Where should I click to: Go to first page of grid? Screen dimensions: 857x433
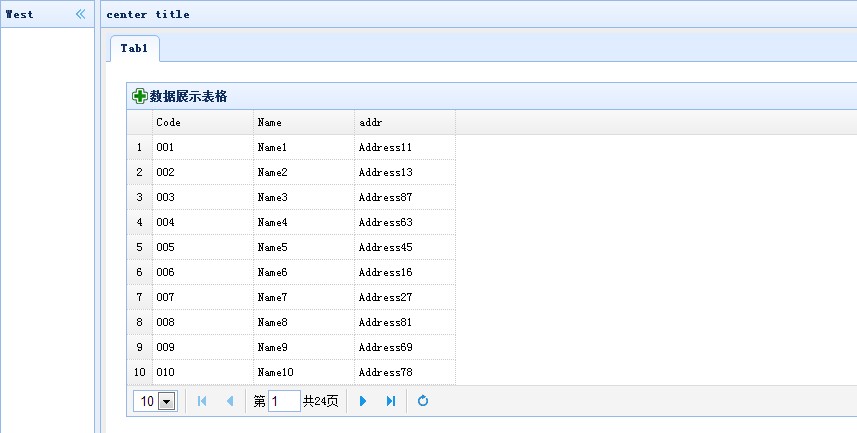[202, 401]
